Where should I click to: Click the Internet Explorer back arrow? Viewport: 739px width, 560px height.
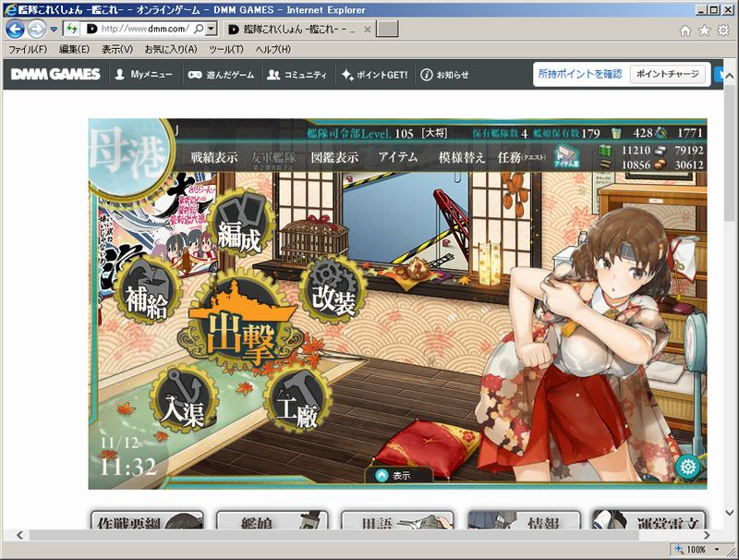point(15,30)
